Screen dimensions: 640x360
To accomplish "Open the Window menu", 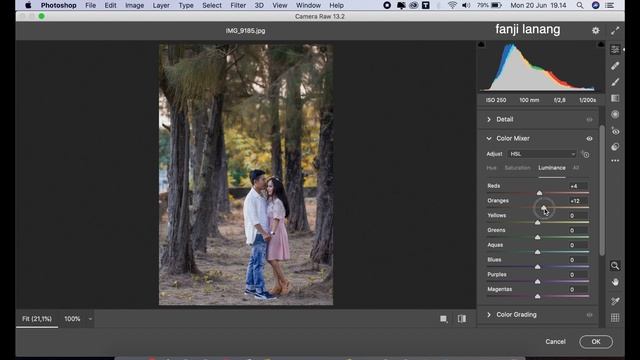I will (308, 5).
